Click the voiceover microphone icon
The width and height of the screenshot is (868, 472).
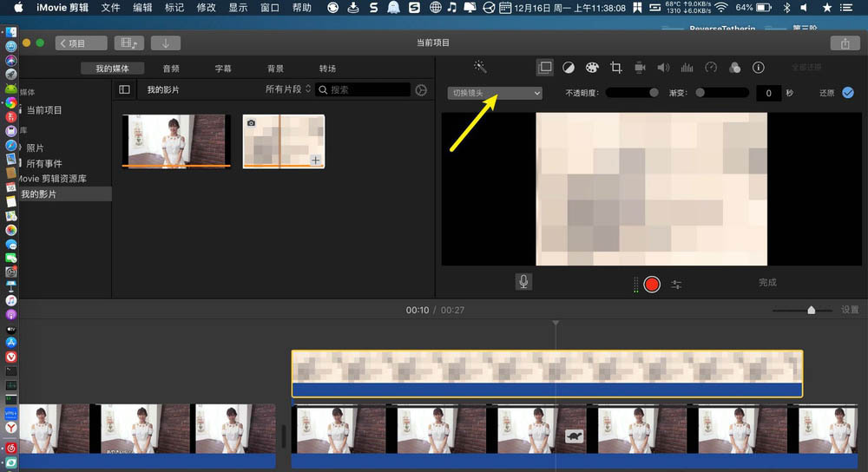coord(523,282)
